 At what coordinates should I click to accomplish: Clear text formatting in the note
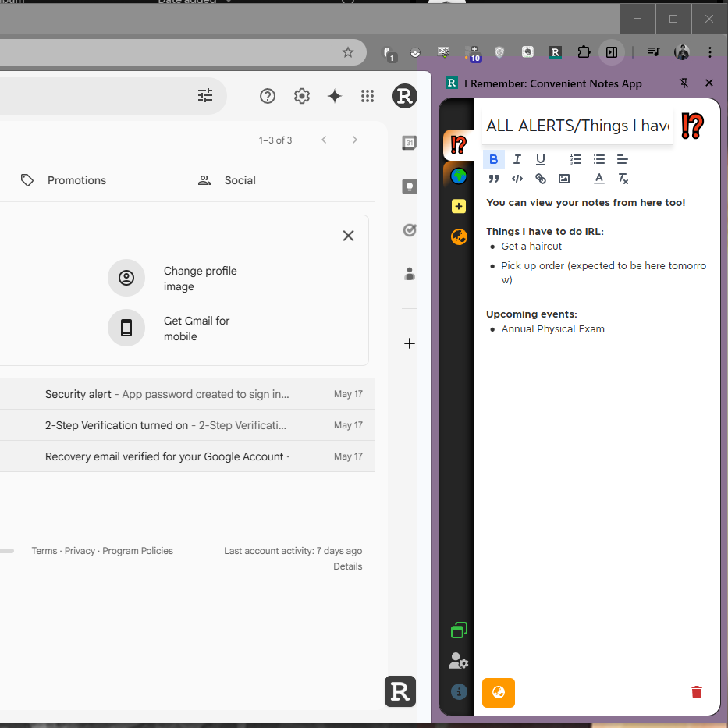(x=622, y=179)
